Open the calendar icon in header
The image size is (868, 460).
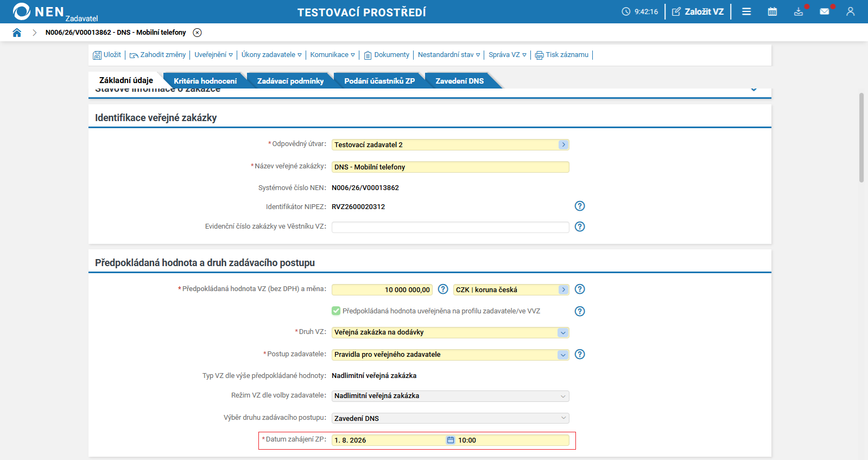click(x=772, y=11)
